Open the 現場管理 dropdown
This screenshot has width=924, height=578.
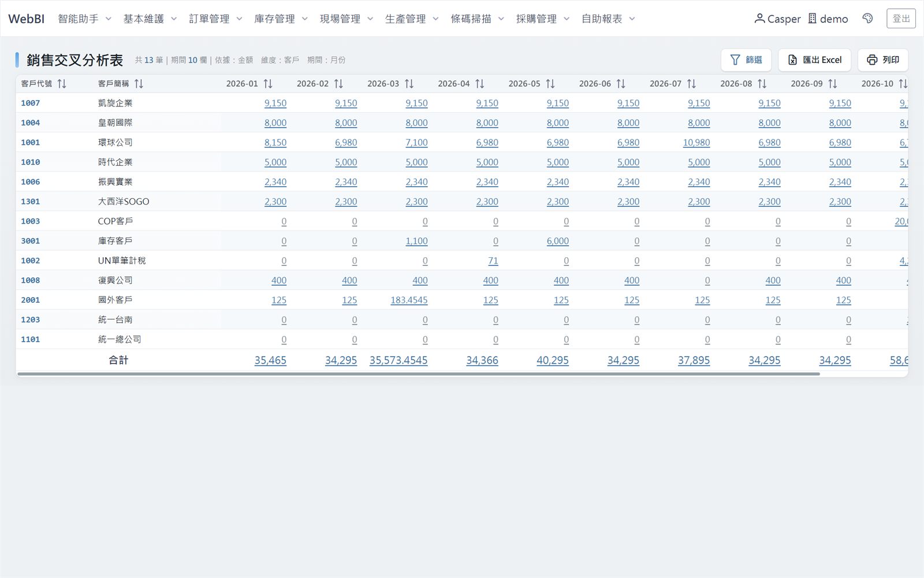[x=346, y=18]
